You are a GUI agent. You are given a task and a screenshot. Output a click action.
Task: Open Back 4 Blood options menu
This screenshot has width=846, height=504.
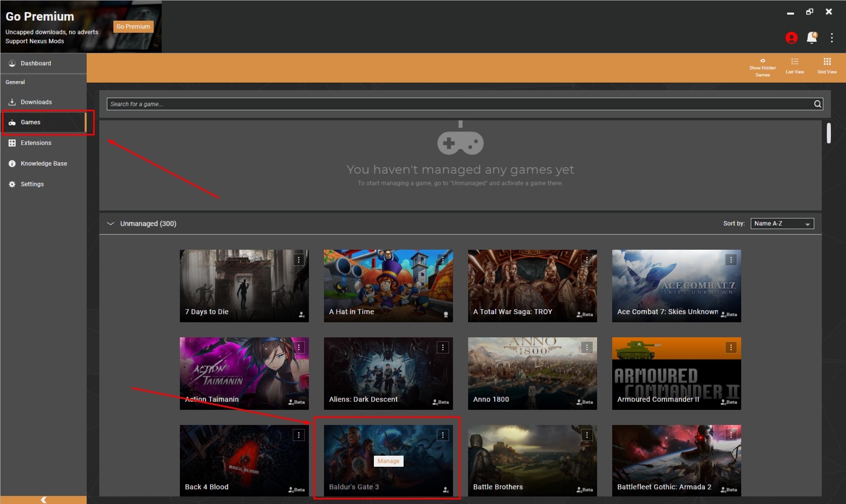coord(299,435)
